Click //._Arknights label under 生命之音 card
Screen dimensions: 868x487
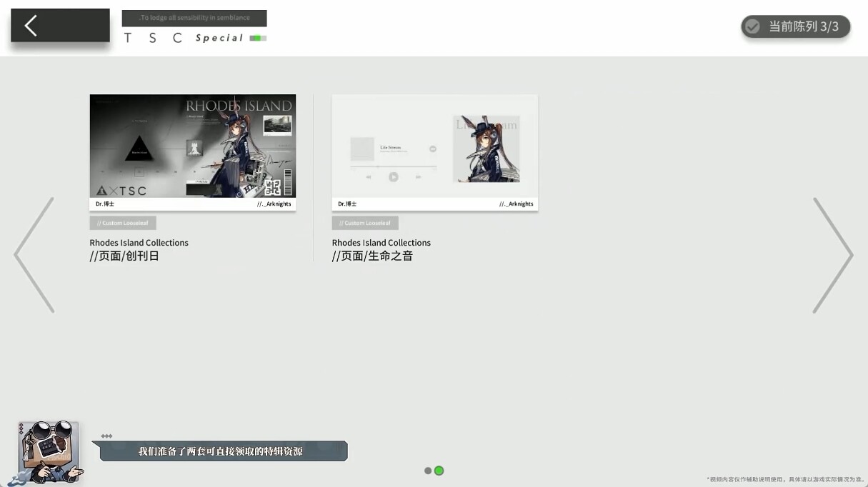[517, 204]
